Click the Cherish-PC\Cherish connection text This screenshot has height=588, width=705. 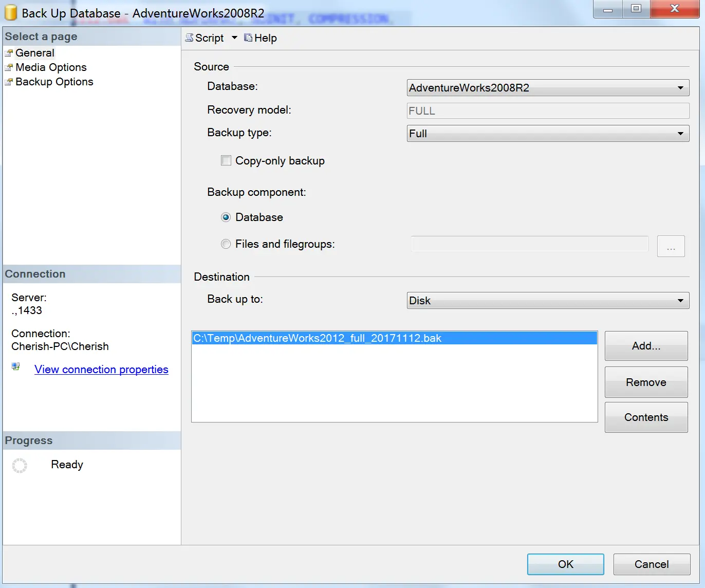[x=60, y=346]
